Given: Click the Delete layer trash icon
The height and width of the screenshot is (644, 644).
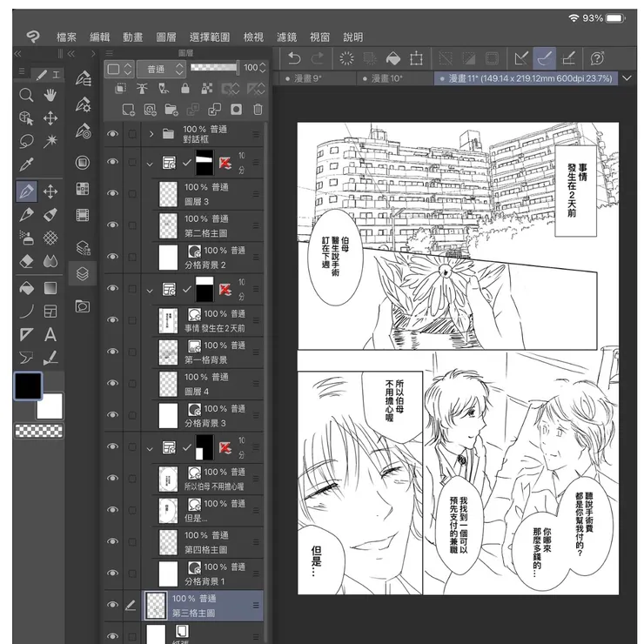Looking at the screenshot, I should tap(258, 110).
